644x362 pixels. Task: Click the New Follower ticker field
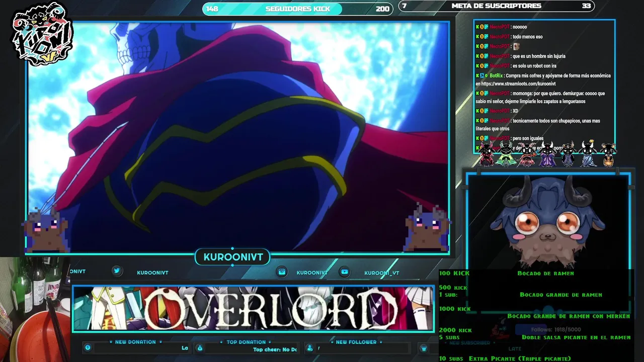362,348
